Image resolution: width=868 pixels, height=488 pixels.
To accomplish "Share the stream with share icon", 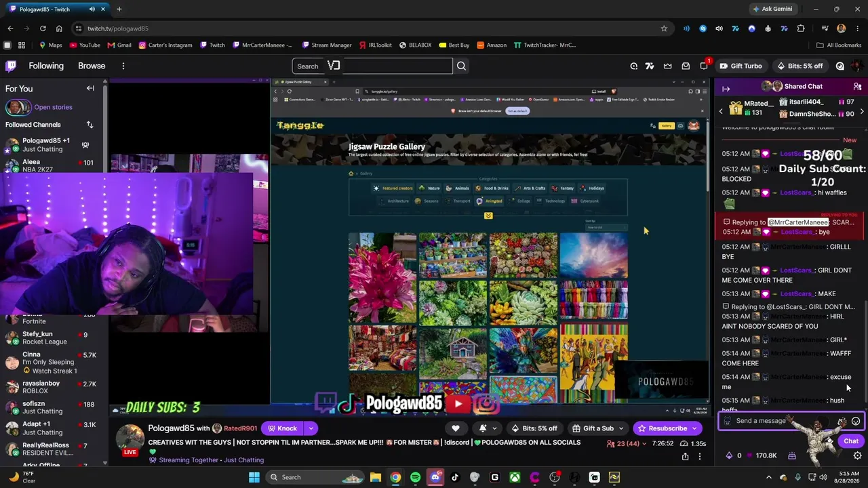I will coord(685,457).
